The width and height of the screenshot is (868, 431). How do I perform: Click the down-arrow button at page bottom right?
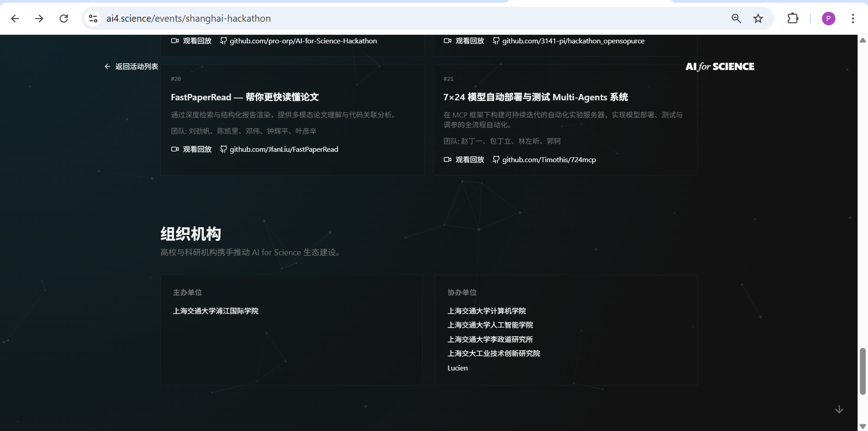pyautogui.click(x=839, y=409)
